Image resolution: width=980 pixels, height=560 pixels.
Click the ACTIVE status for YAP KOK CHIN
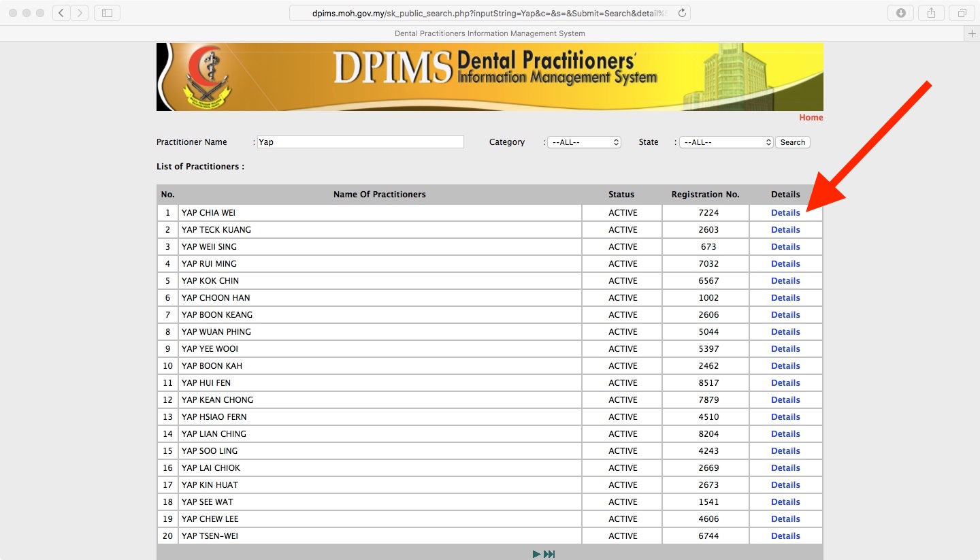[x=623, y=281]
